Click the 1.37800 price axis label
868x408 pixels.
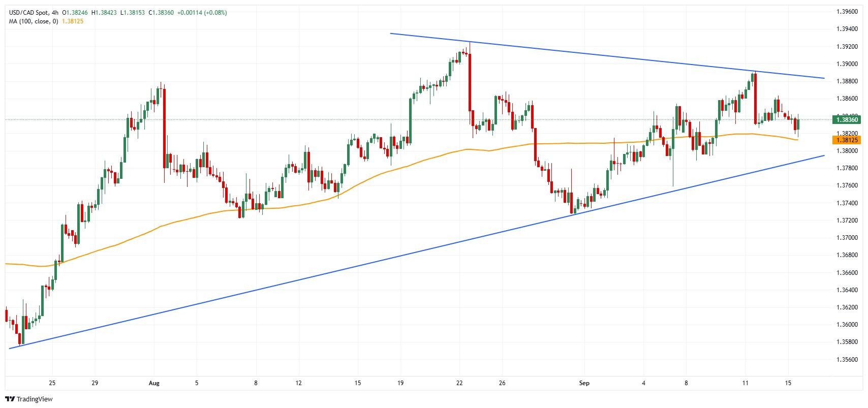coord(846,168)
